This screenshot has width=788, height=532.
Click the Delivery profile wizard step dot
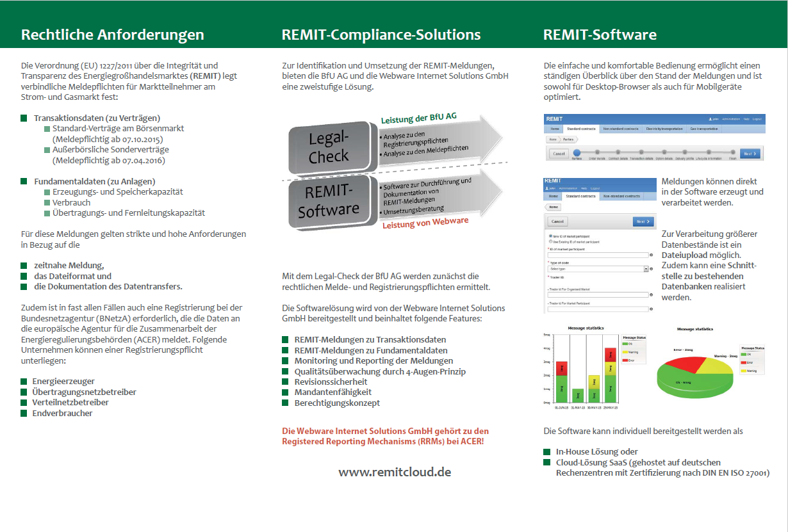pos(684,153)
